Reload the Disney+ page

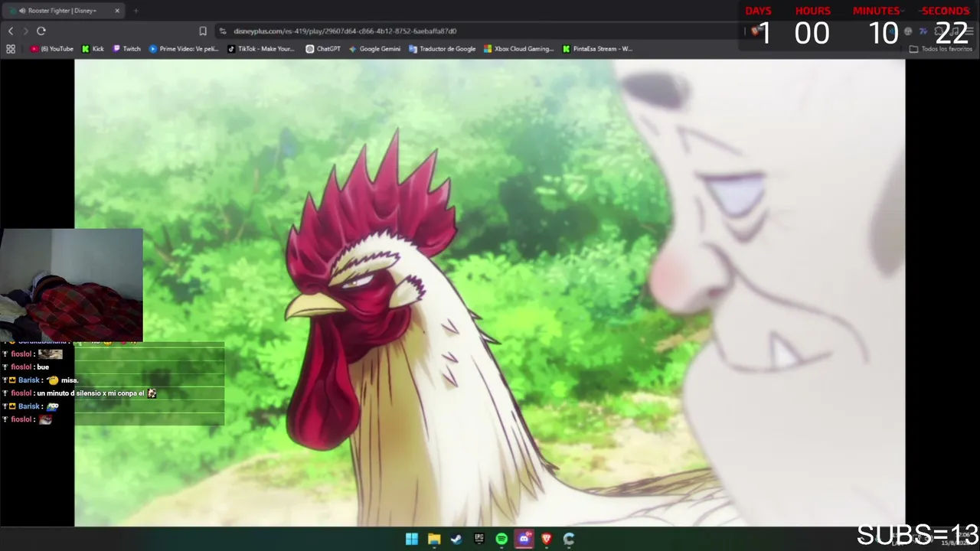pos(41,31)
